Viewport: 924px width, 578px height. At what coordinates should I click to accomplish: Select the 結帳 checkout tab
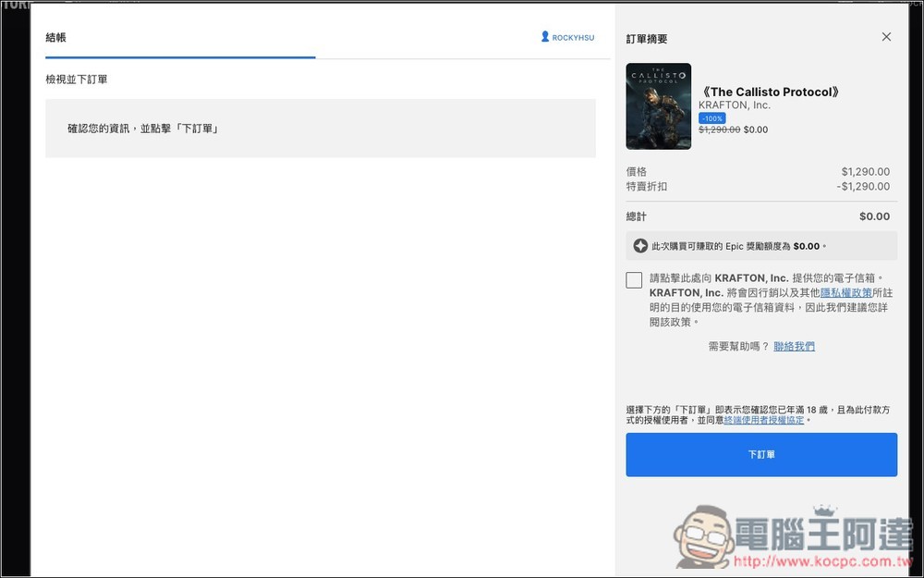(56, 38)
